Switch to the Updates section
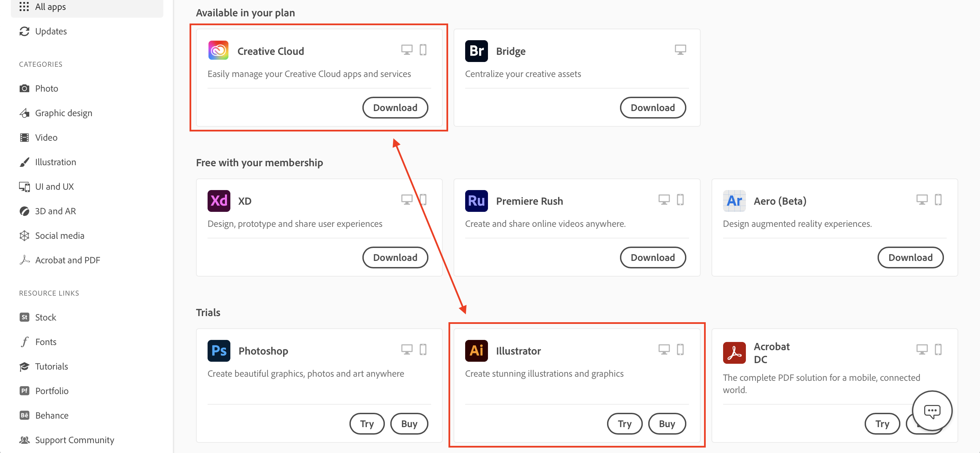Viewport: 980px width, 453px height. 51,31
